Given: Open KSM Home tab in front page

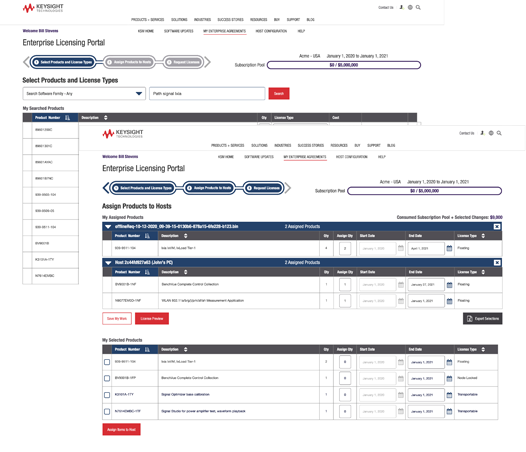Looking at the screenshot, I should [x=225, y=157].
